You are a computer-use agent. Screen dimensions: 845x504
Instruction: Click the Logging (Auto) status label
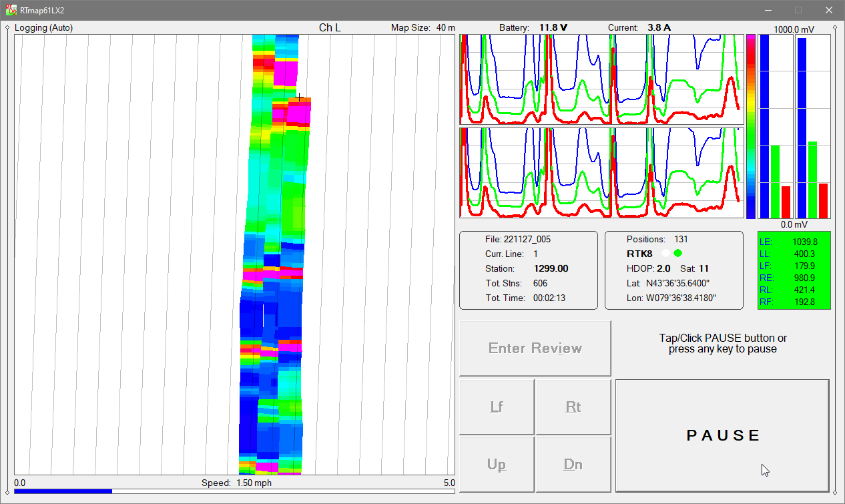[x=43, y=27]
